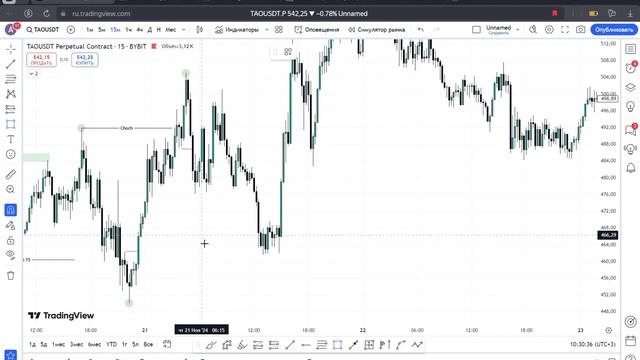Open the TAOUSDT symbol search
Image resolution: width=640 pixels, height=360 pixels.
(x=42, y=29)
